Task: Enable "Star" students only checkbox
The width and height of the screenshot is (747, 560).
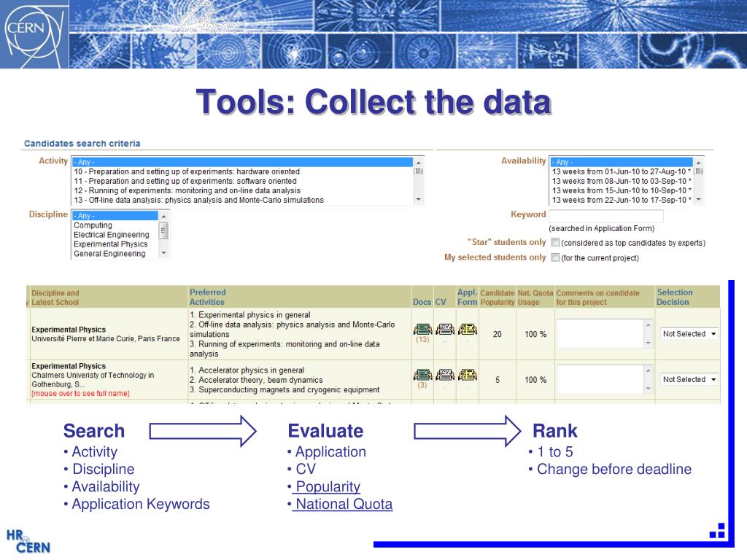Action: [555, 242]
